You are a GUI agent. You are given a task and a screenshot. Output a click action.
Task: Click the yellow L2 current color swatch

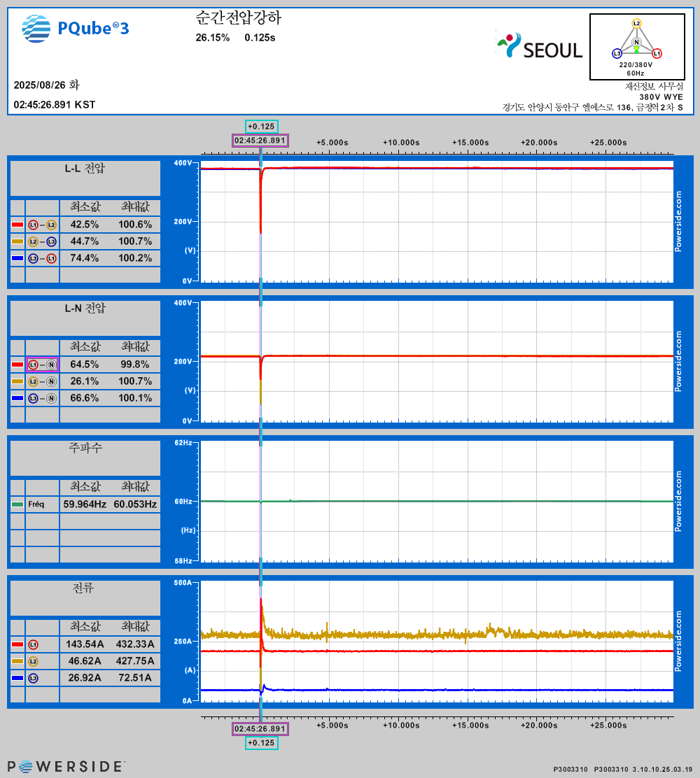tap(17, 661)
